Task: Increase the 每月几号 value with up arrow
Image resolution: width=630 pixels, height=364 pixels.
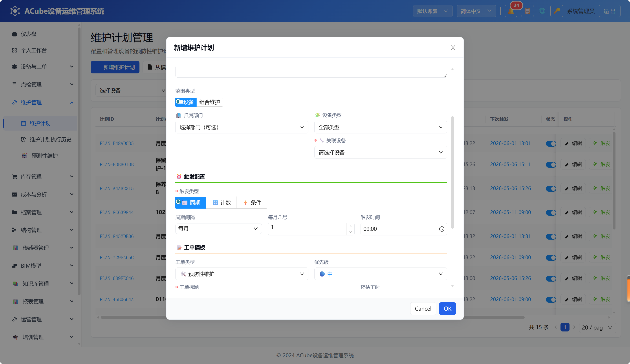Action: click(x=350, y=226)
